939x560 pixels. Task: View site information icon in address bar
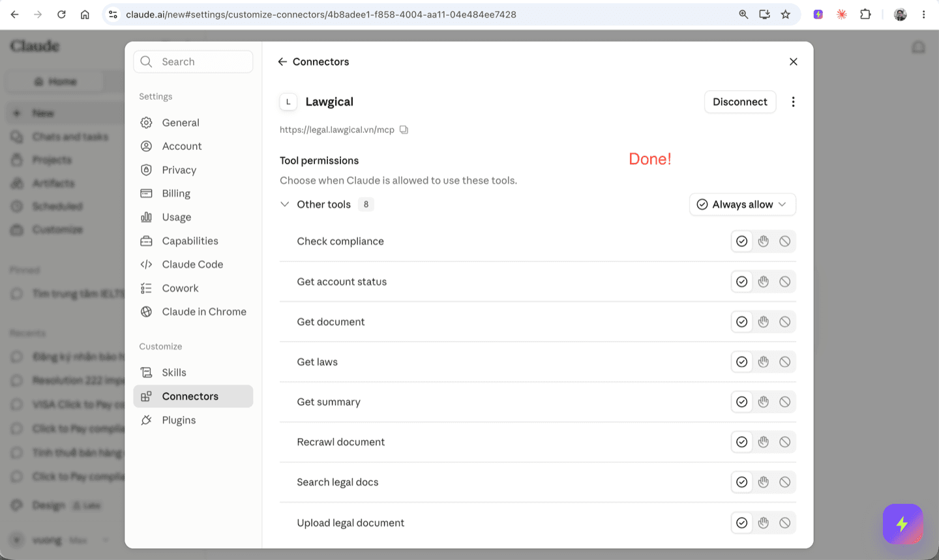pyautogui.click(x=113, y=14)
